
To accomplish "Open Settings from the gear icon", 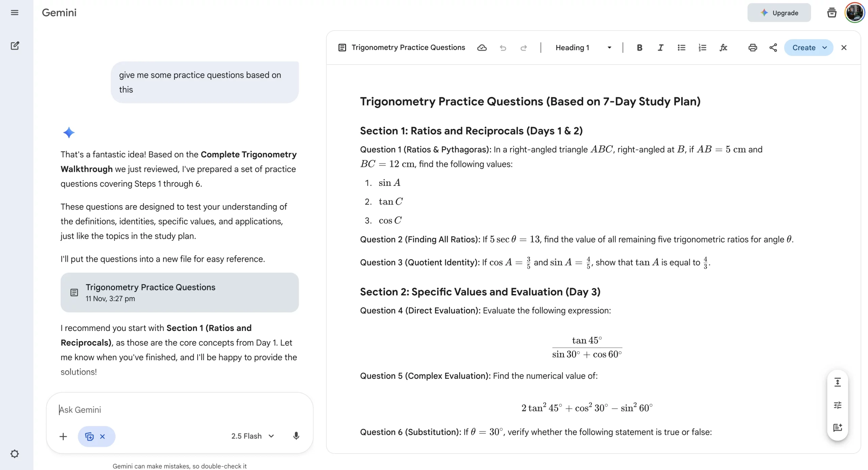I will (15, 454).
